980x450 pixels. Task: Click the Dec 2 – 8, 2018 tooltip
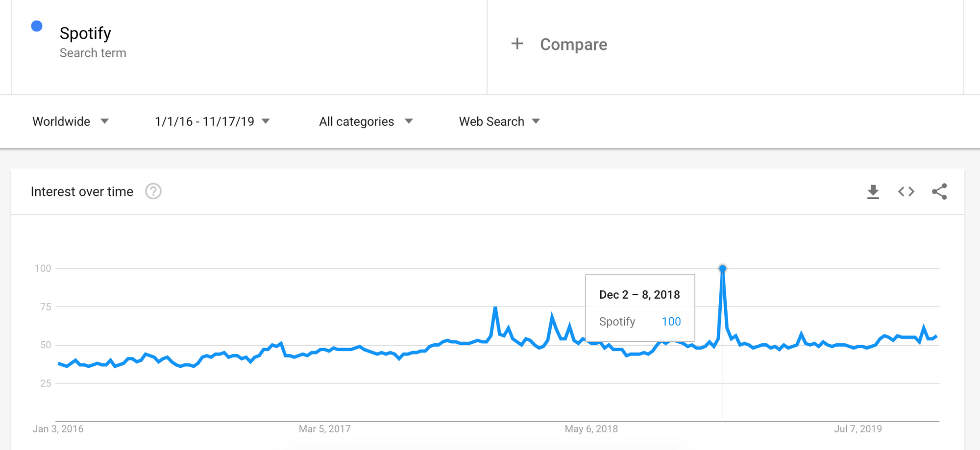click(x=639, y=308)
